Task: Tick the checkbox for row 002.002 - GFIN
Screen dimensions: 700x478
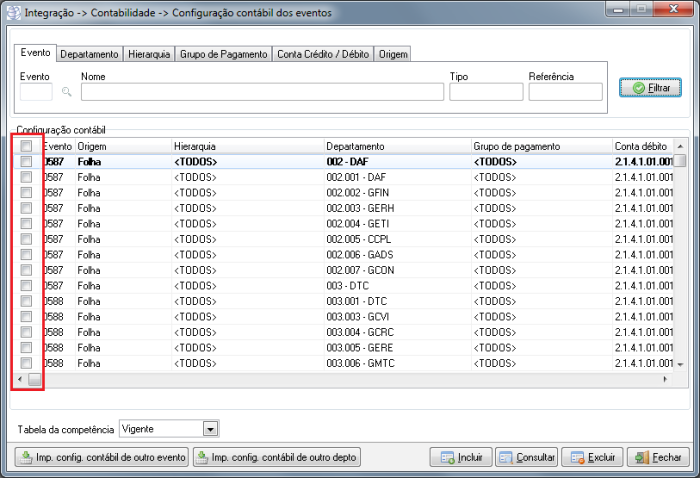Action: [26, 192]
